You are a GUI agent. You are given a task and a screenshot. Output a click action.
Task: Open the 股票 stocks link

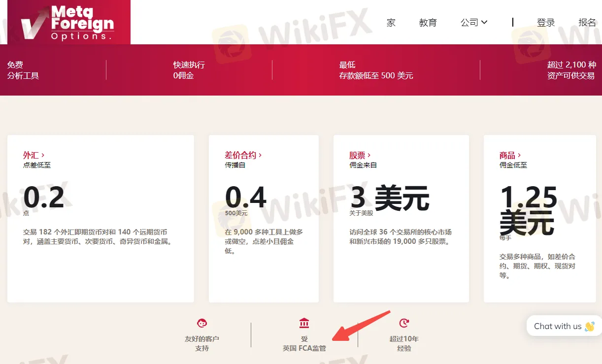pos(360,155)
